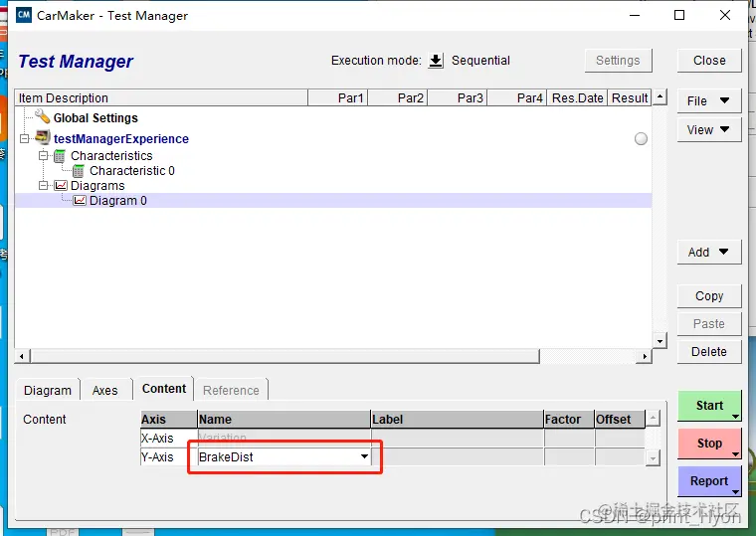Switch to the Axes tab
The width and height of the screenshot is (756, 536).
tap(105, 390)
